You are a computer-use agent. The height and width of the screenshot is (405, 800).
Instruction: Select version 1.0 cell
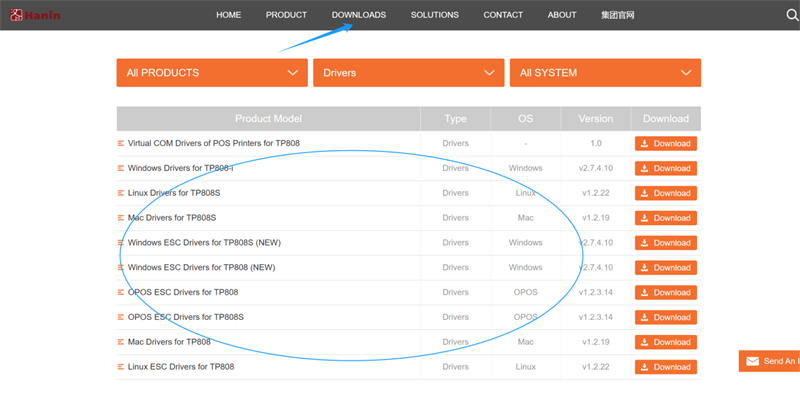(x=596, y=143)
